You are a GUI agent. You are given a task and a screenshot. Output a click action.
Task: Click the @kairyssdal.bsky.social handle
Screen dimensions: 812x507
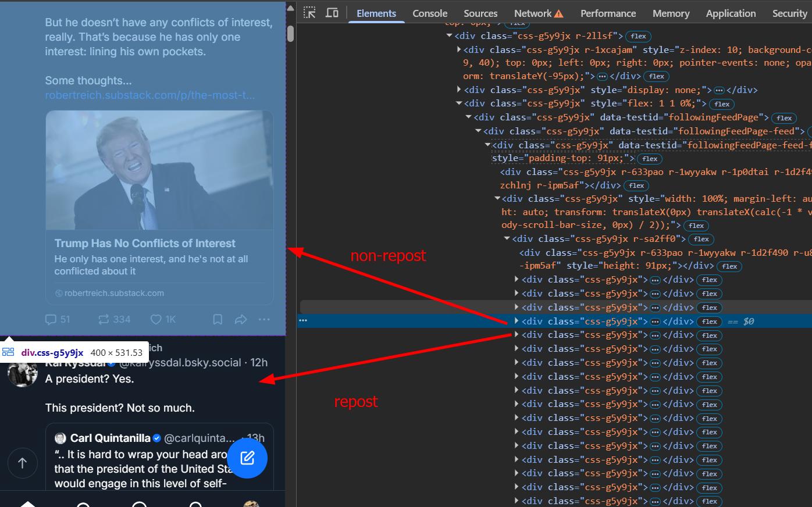(181, 363)
